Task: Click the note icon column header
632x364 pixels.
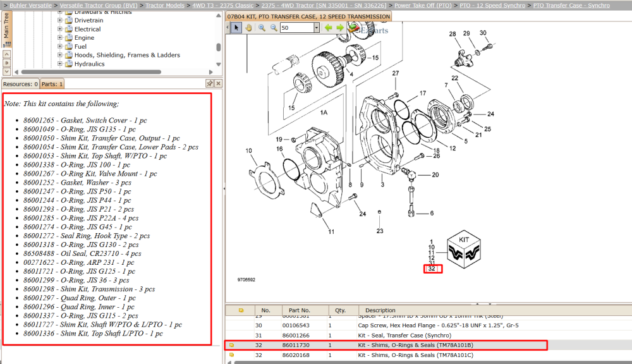Action: 241,310
